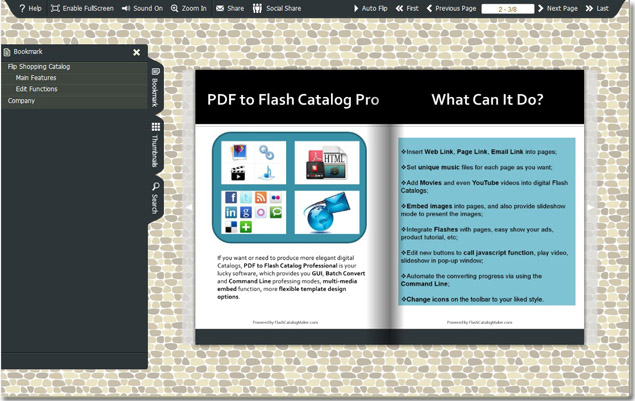The width and height of the screenshot is (635, 401).
Task: Click the "Change icons on the toolbar" line
Action: click(x=472, y=299)
